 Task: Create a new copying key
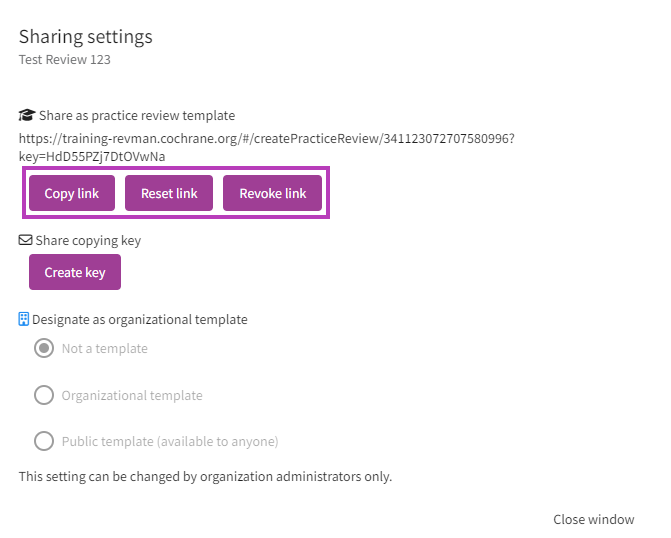75,272
